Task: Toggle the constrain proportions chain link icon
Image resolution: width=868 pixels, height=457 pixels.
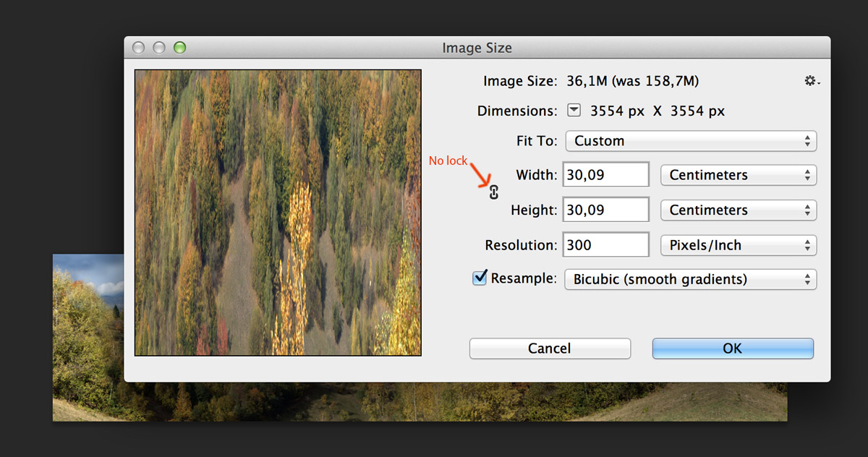Action: (x=494, y=192)
